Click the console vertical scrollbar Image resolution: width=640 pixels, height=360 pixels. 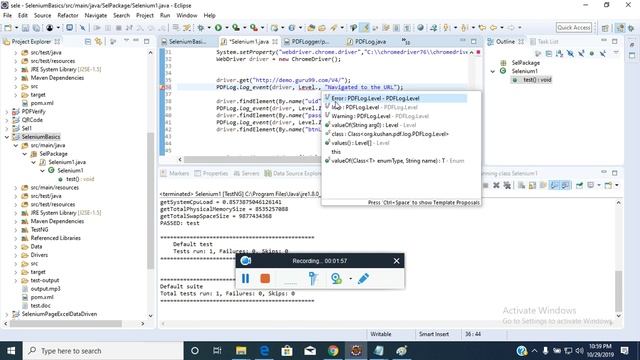618,290
